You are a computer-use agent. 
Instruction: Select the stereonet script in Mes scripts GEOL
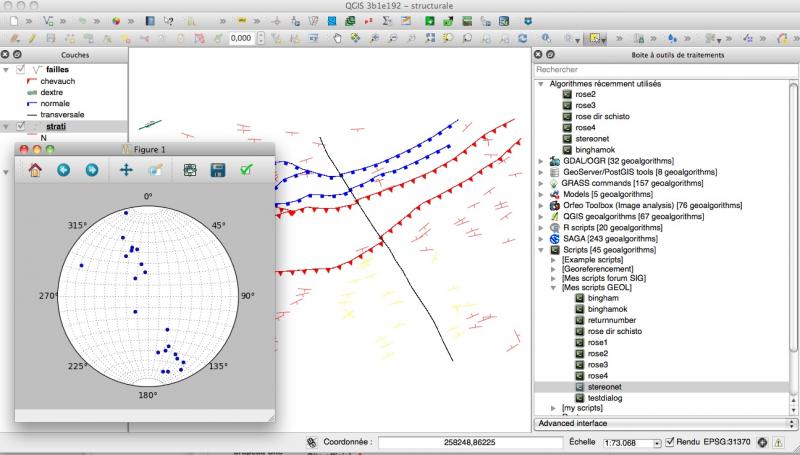coord(603,386)
